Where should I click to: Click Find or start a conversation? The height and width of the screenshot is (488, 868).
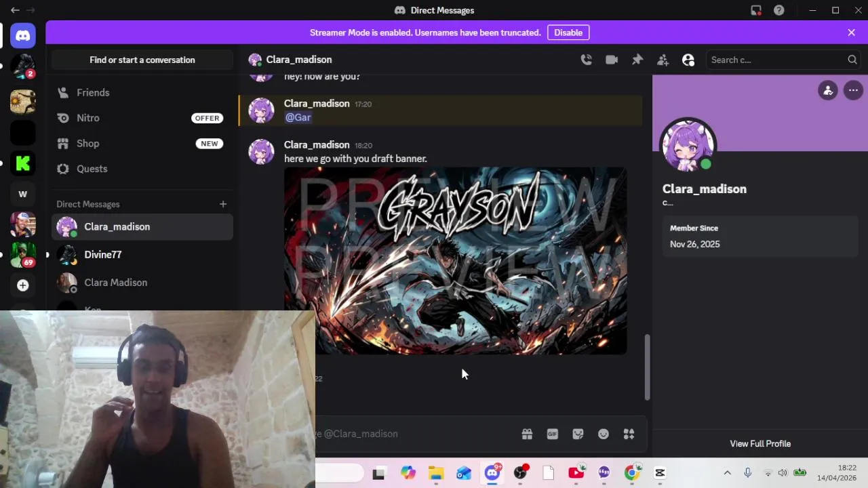[142, 60]
